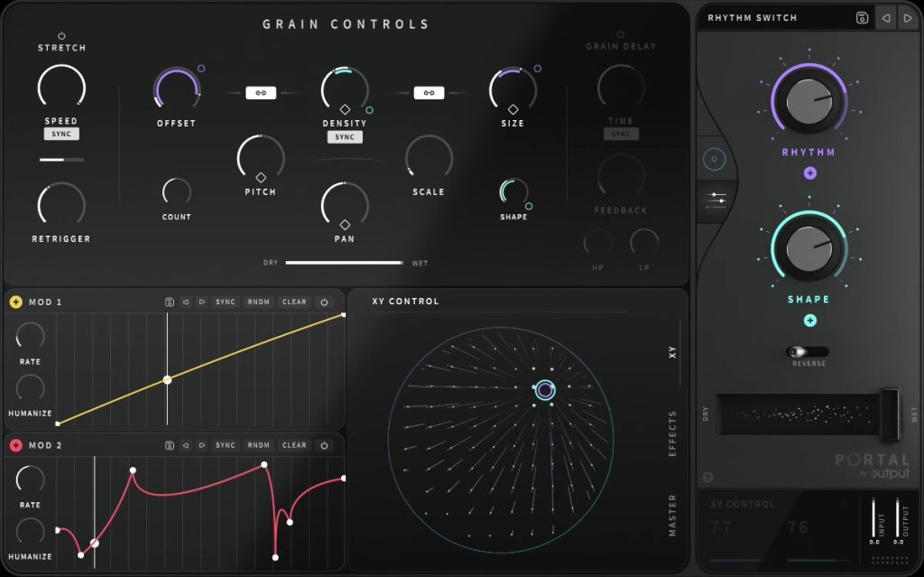
Task: Enable the Grain Delay power toggle
Action: tap(620, 34)
